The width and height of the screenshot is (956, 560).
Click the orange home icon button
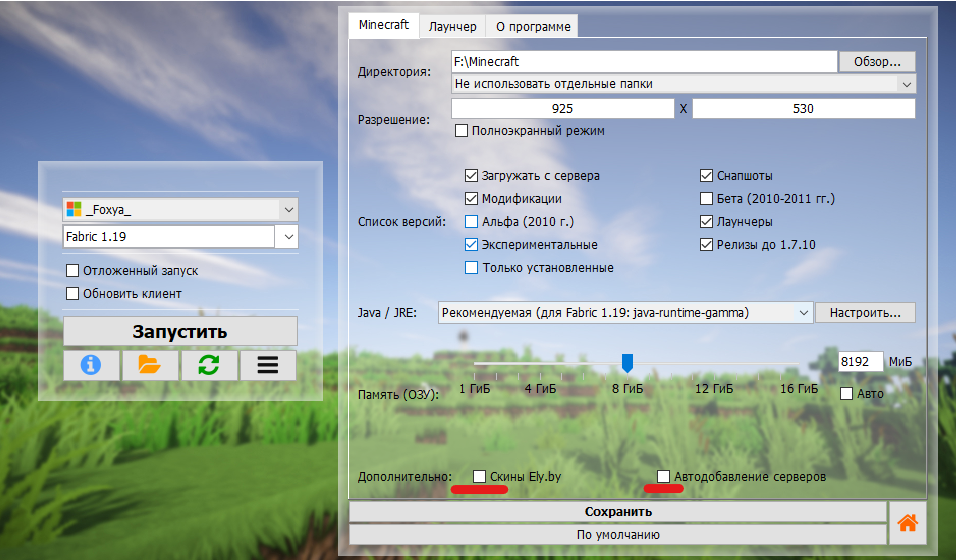907,522
